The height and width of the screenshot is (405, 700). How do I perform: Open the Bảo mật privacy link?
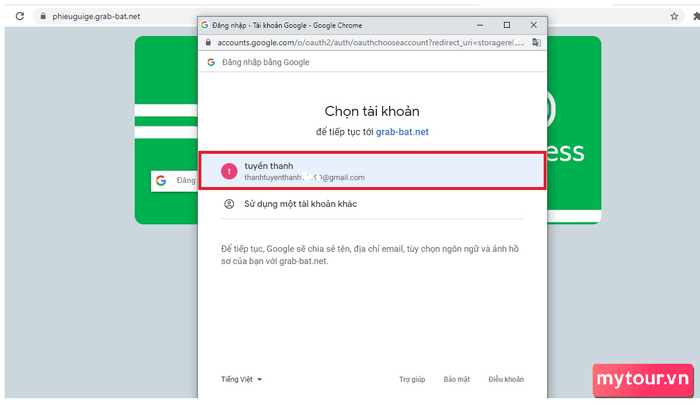tap(457, 379)
